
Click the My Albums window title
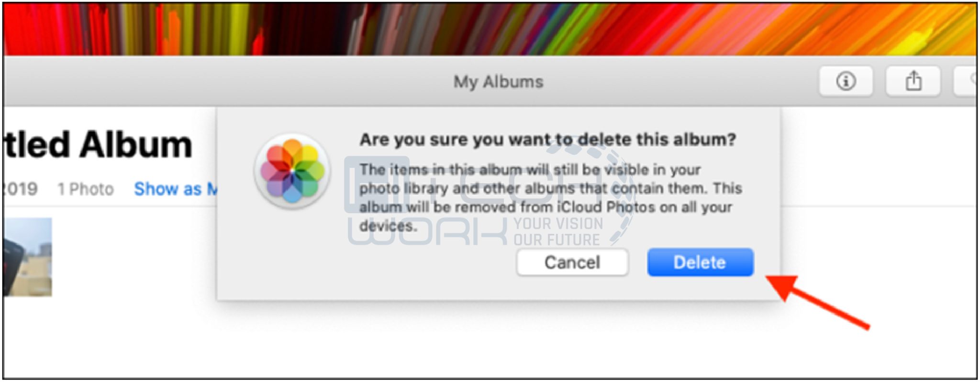[x=498, y=82]
